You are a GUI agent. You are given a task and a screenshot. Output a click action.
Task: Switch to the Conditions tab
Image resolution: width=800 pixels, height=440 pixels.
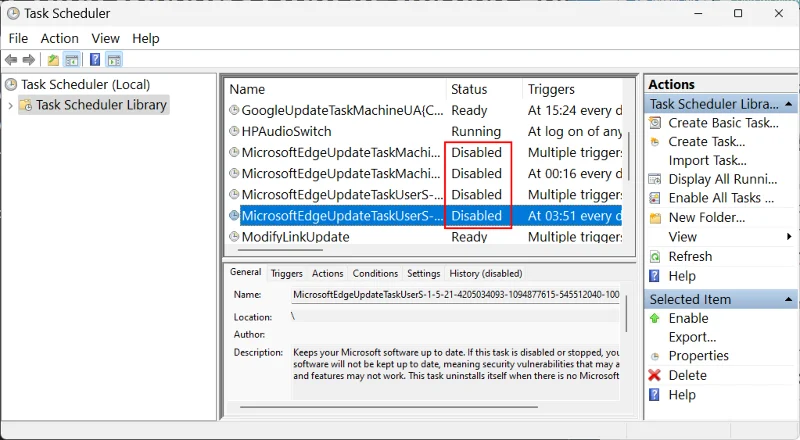(375, 274)
